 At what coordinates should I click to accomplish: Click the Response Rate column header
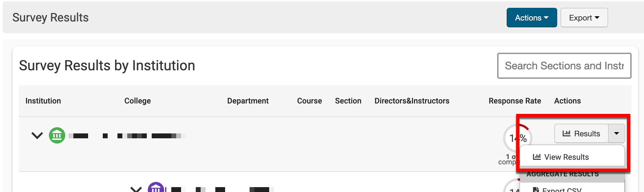click(514, 101)
